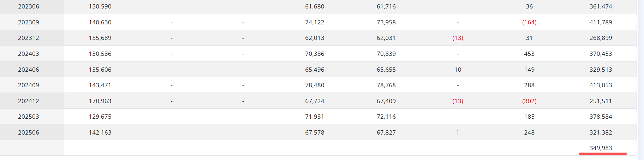Select the 202309 period cell
The image size is (644, 160).
pyautogui.click(x=29, y=22)
